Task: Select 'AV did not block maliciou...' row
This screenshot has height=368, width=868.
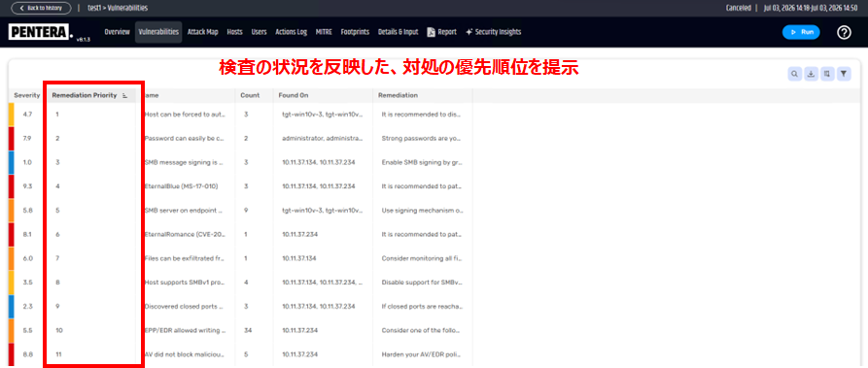Action: coord(184,354)
